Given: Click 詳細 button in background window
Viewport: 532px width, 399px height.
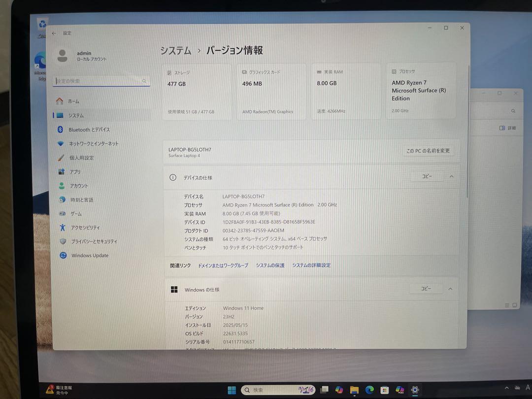Looking at the screenshot, I should [507, 128].
